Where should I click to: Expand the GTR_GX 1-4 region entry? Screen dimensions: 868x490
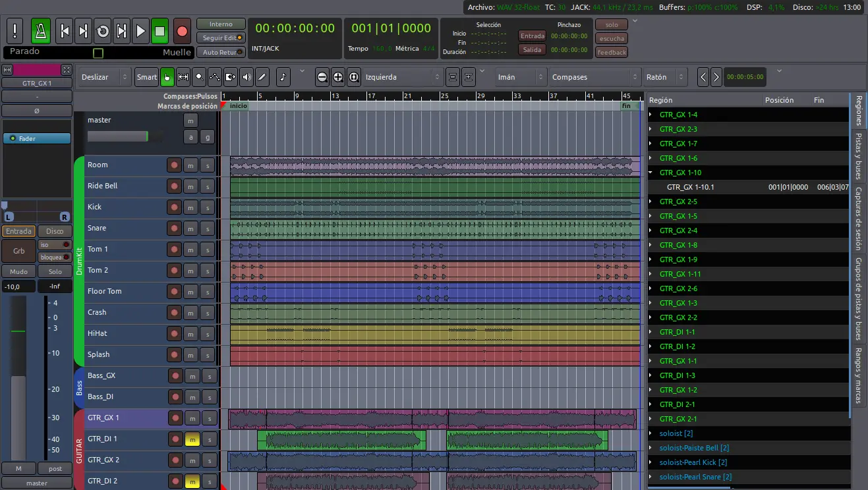coord(651,115)
